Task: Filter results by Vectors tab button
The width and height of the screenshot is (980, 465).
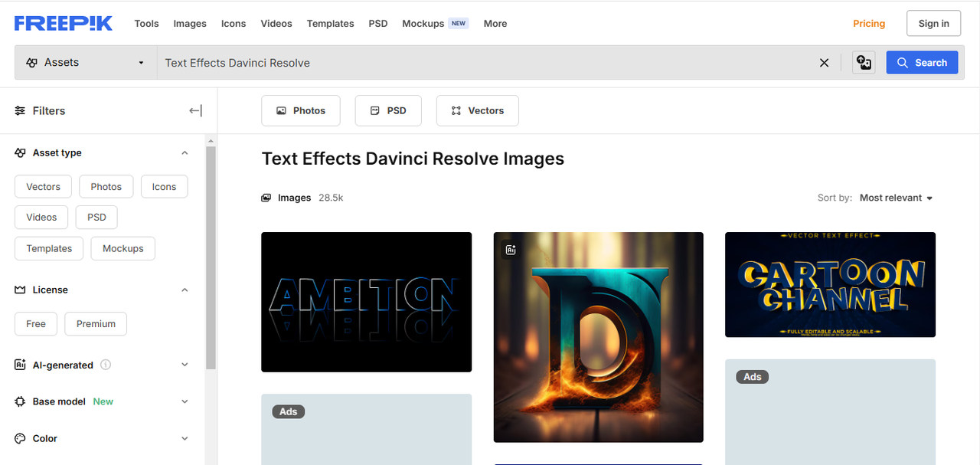Action: tap(477, 110)
